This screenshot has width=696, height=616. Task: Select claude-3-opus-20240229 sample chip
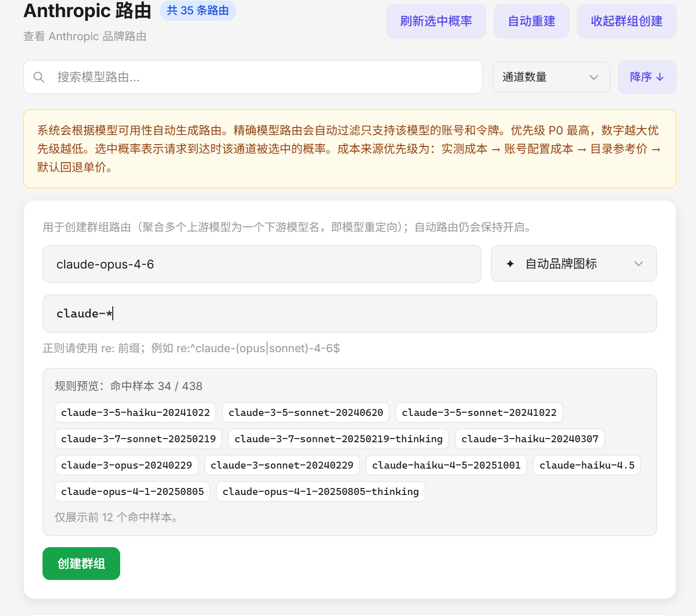pyautogui.click(x=126, y=465)
